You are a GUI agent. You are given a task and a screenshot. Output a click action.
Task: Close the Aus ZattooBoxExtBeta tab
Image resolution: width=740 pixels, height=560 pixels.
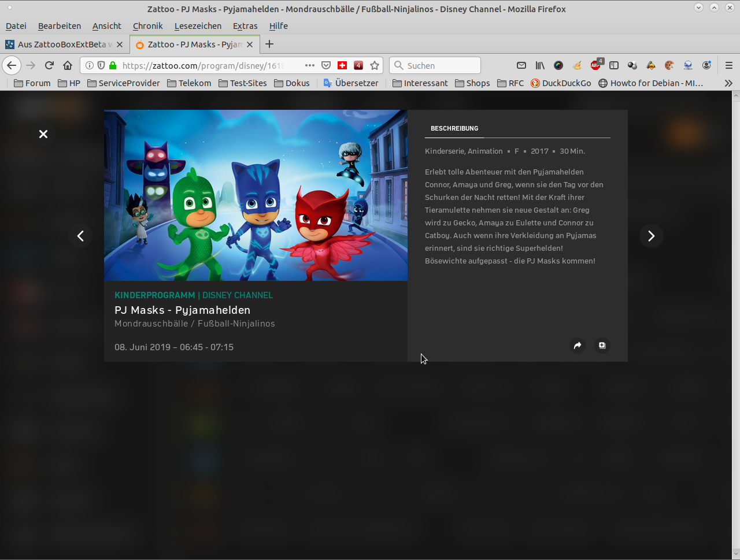(120, 44)
